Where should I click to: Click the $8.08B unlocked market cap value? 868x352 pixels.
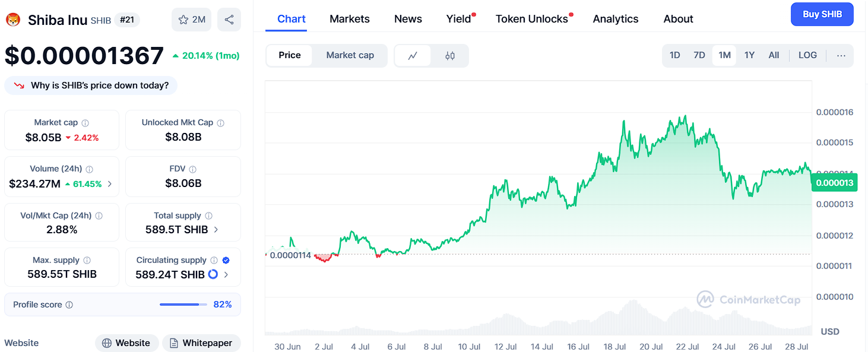point(183,137)
